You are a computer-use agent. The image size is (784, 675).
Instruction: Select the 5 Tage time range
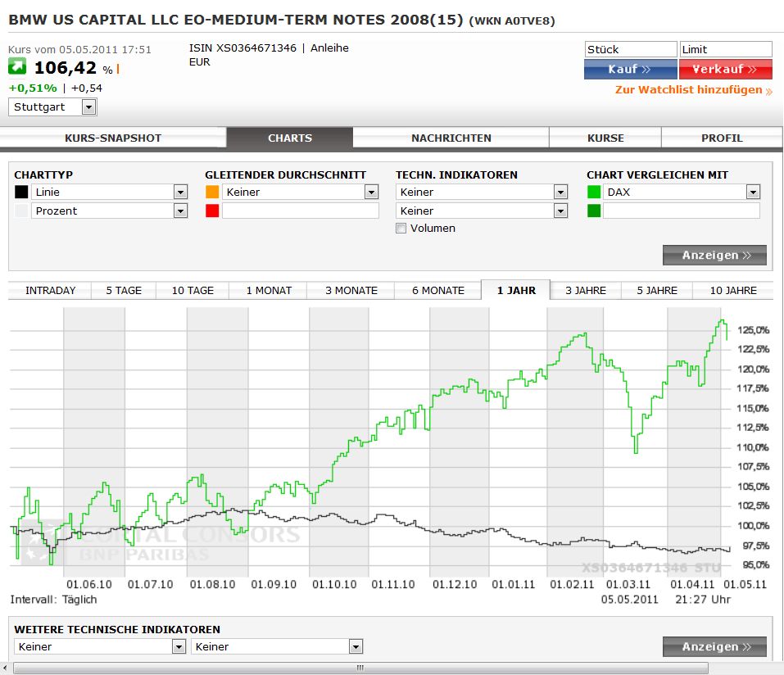coord(124,291)
